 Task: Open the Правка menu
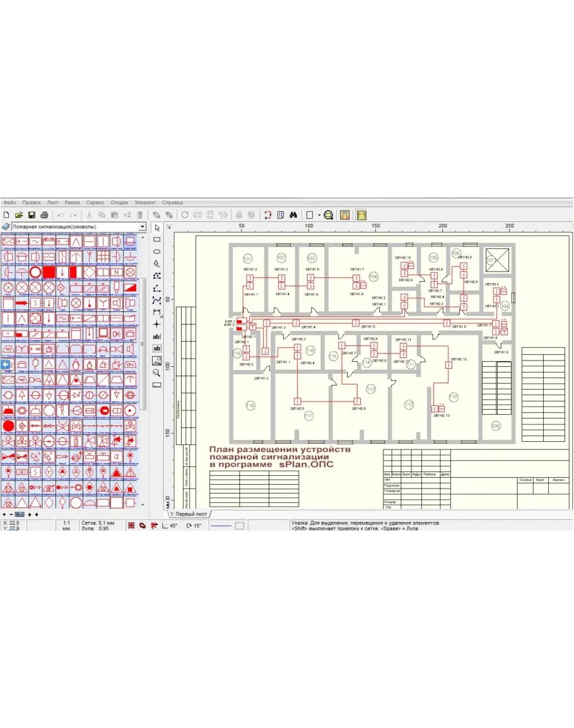click(32, 202)
